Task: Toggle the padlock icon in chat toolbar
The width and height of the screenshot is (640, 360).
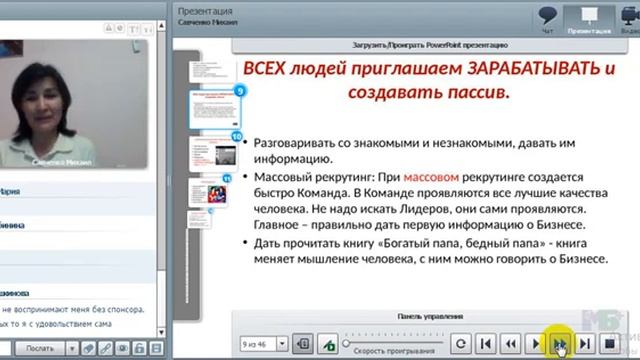Action: click(x=139, y=349)
